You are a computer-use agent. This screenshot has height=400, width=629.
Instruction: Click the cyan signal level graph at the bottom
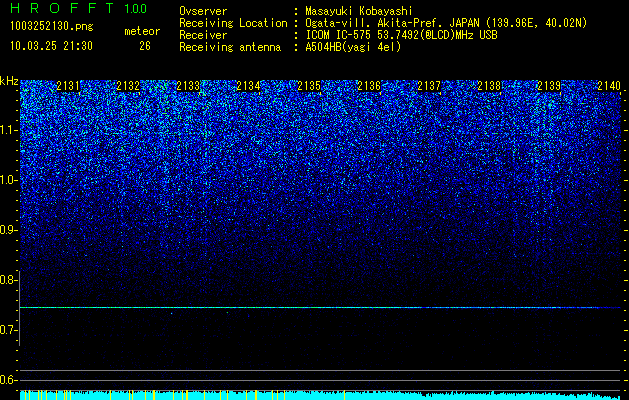pyautogui.click(x=320, y=395)
